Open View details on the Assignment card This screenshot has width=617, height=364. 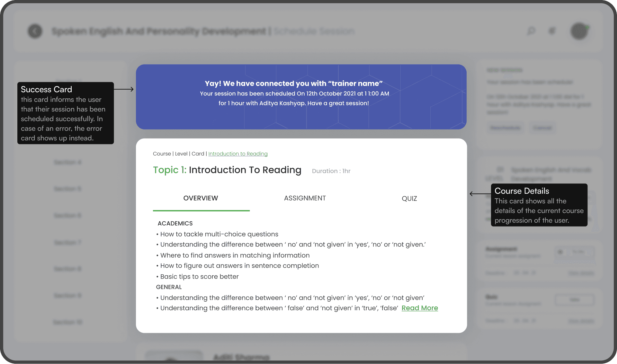point(581,273)
